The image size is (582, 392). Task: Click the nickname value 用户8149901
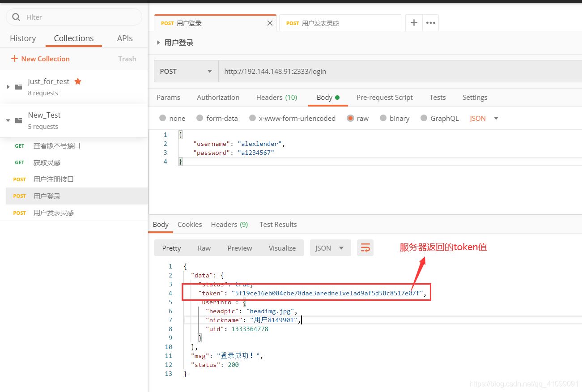(274, 320)
